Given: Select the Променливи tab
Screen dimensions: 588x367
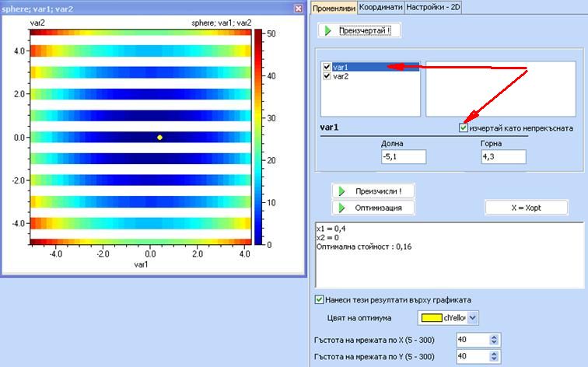Looking at the screenshot, I should [334, 7].
